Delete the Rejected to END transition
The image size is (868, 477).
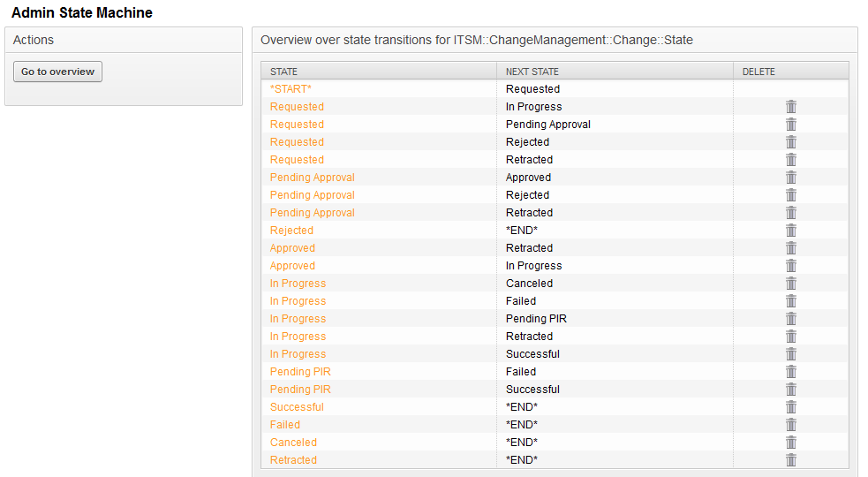(x=791, y=231)
